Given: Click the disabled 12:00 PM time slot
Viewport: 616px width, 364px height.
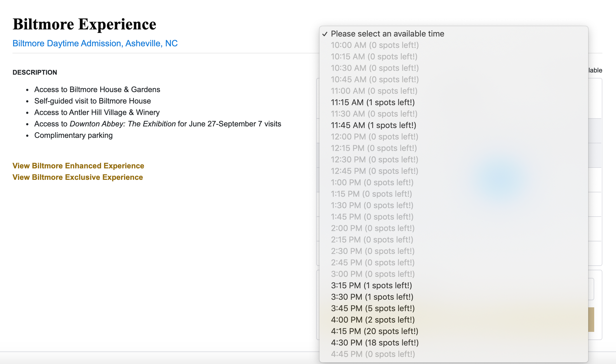Looking at the screenshot, I should [374, 137].
